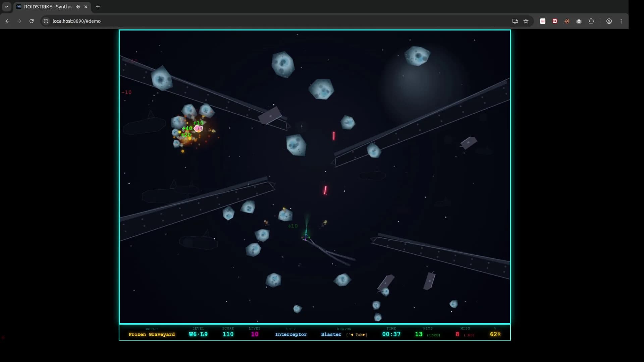Click the score value 110

pos(228,334)
